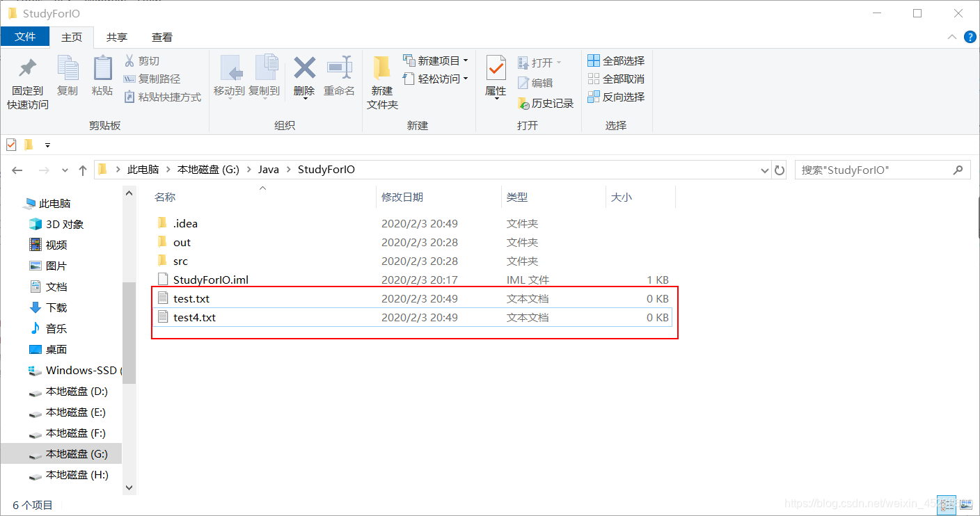Open the New item (新建项目) dropdown
Image resolution: width=980 pixels, height=516 pixels.
click(436, 61)
